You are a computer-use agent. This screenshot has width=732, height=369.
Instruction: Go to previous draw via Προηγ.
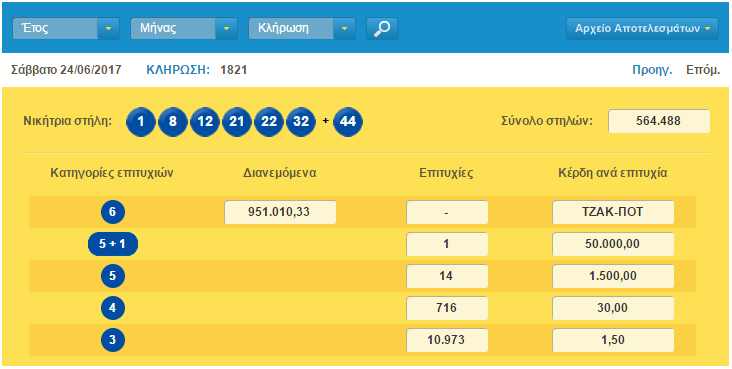coord(652,70)
